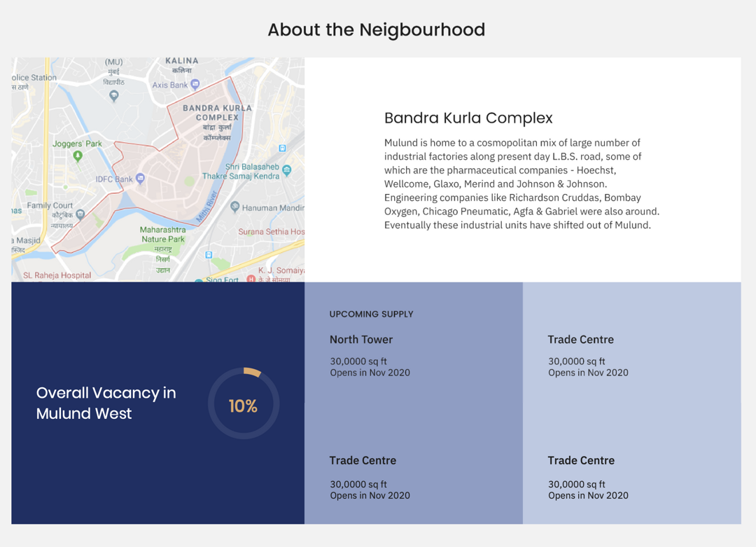Click the Bandra Kurla Complex map label
Screen dimensions: 756x547
tap(216, 113)
